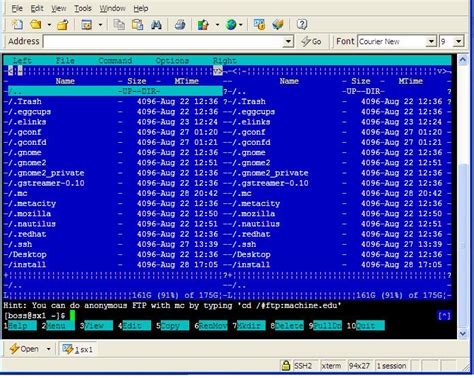
Task: Click the terminal scrollbar down arrow
Action: [463, 333]
